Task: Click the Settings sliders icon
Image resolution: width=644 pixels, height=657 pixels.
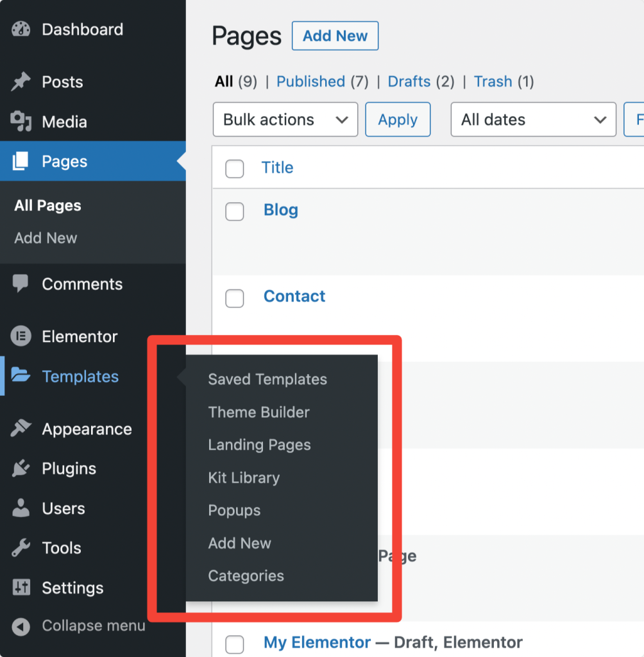Action: coord(21,588)
